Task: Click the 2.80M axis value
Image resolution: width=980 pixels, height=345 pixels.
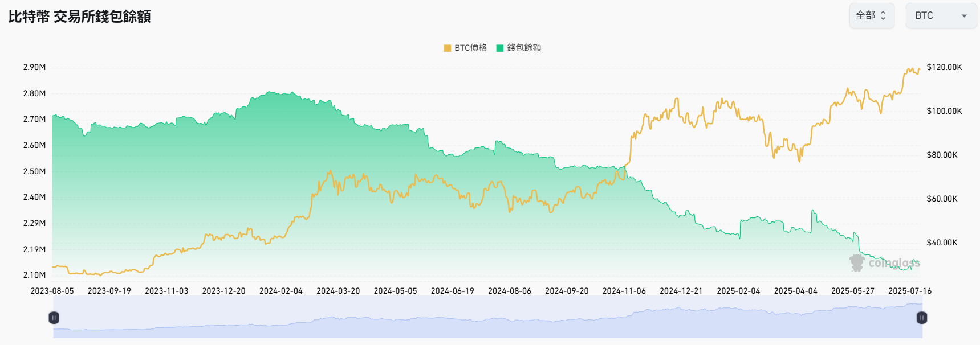Action: 34,93
